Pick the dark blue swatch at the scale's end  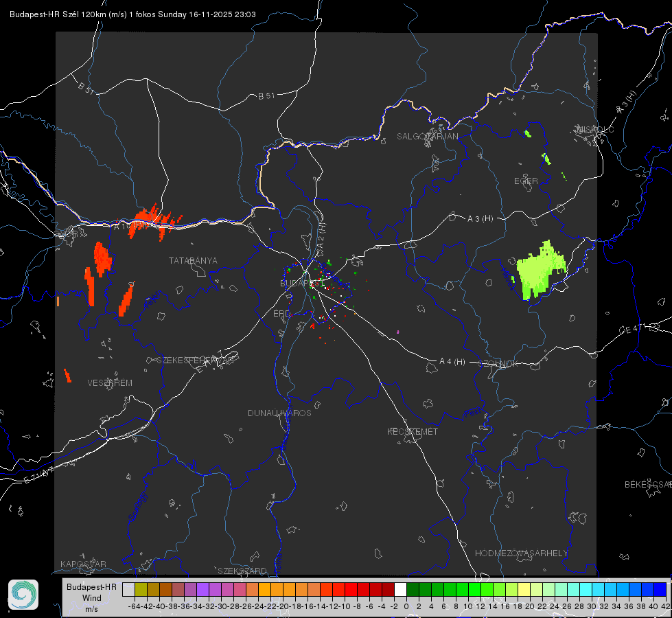coord(660,589)
